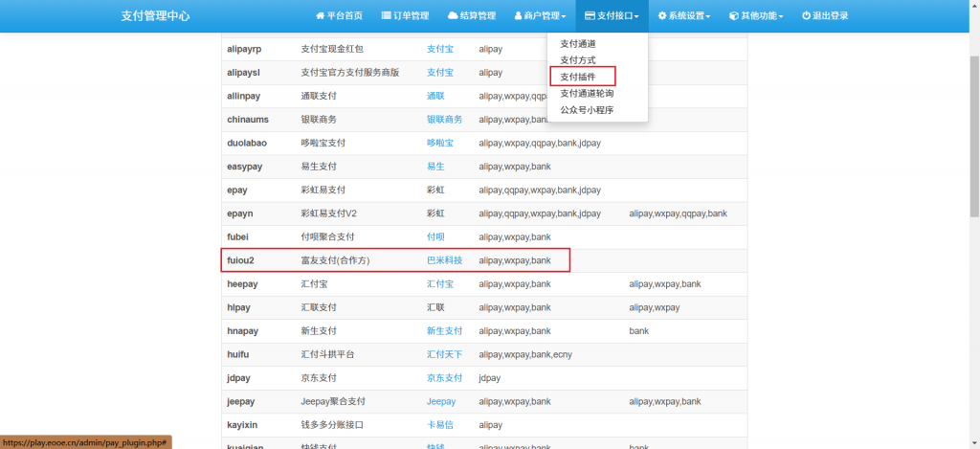
Task: Click the gear icon beside 系统设置
Action: [662, 16]
